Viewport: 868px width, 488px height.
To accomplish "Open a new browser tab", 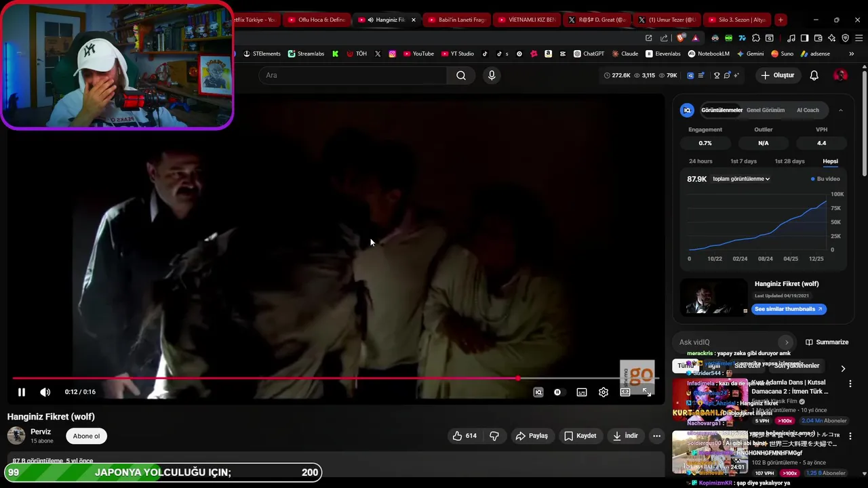I will coord(781,20).
